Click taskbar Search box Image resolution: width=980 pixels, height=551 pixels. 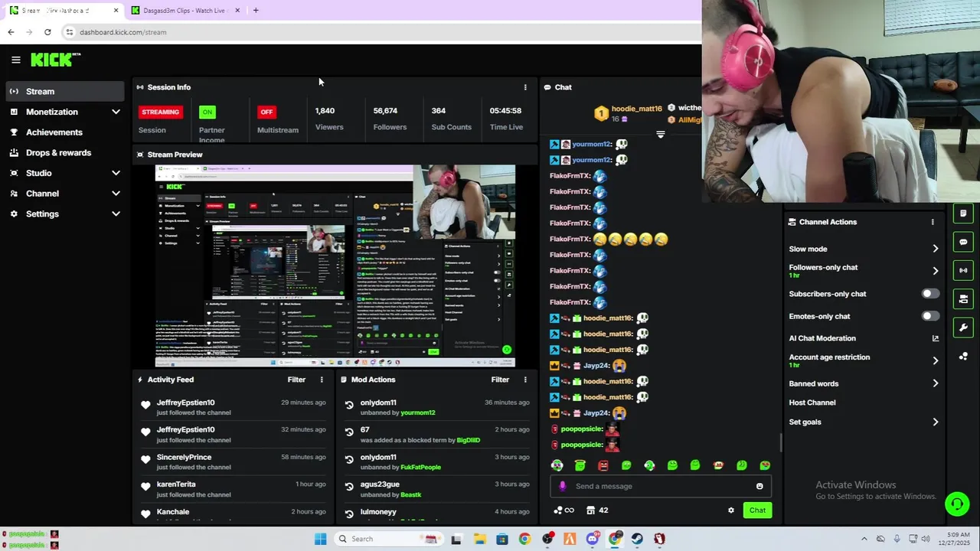(x=389, y=539)
